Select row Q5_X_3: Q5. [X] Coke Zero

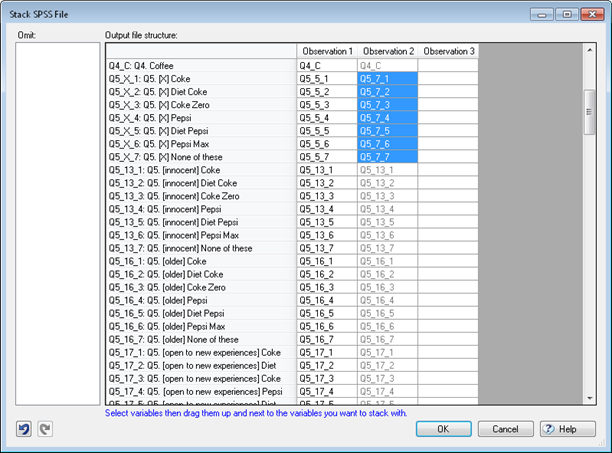tap(201, 105)
